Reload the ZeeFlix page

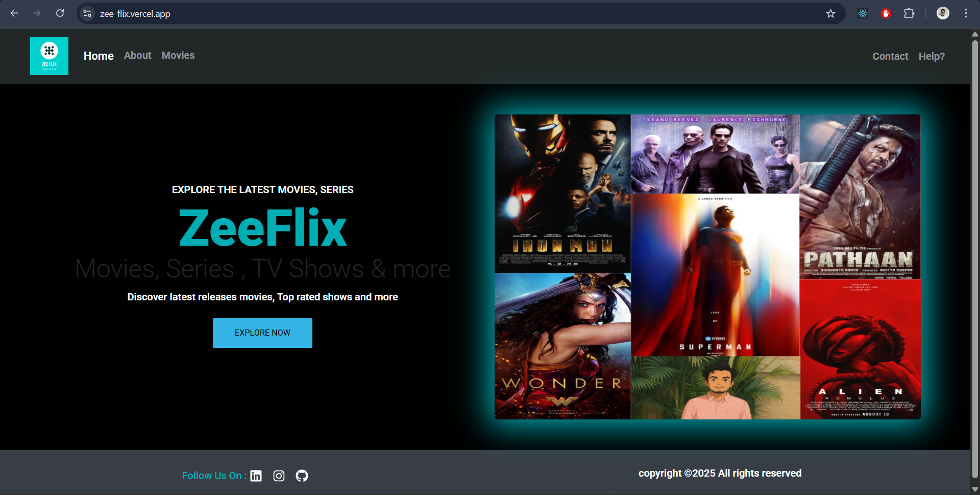tap(60, 13)
